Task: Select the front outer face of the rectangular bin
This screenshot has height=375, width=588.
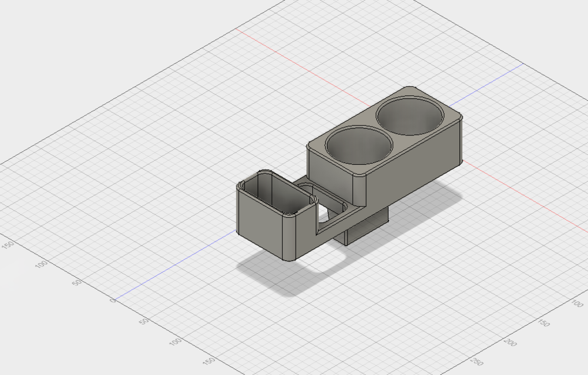Action: [x=260, y=223]
